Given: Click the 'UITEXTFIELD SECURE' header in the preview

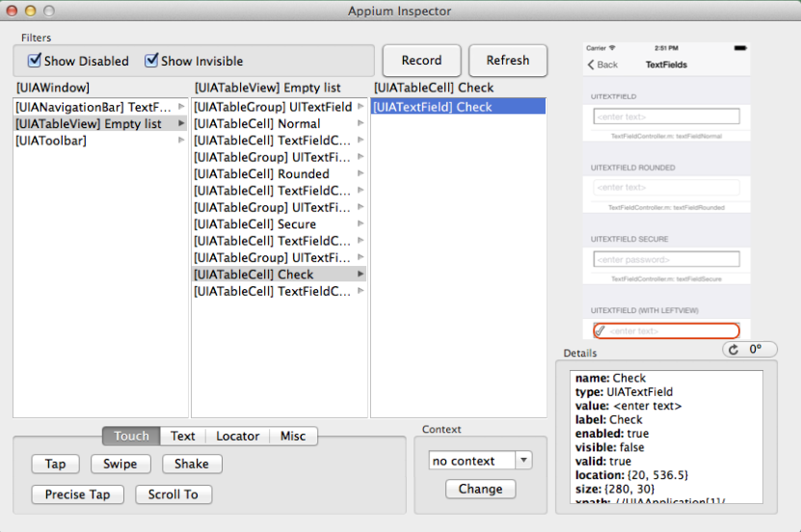Looking at the screenshot, I should (629, 239).
